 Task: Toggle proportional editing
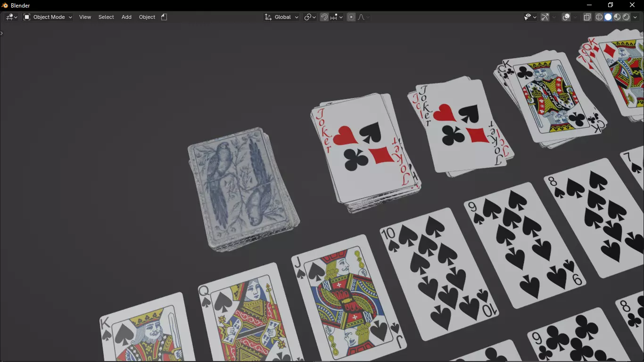351,17
